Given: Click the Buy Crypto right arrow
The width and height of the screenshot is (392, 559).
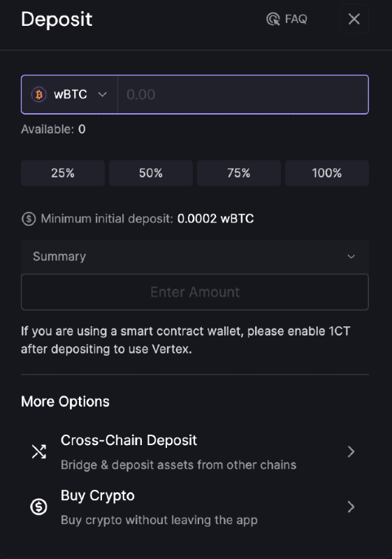Looking at the screenshot, I should 351,507.
